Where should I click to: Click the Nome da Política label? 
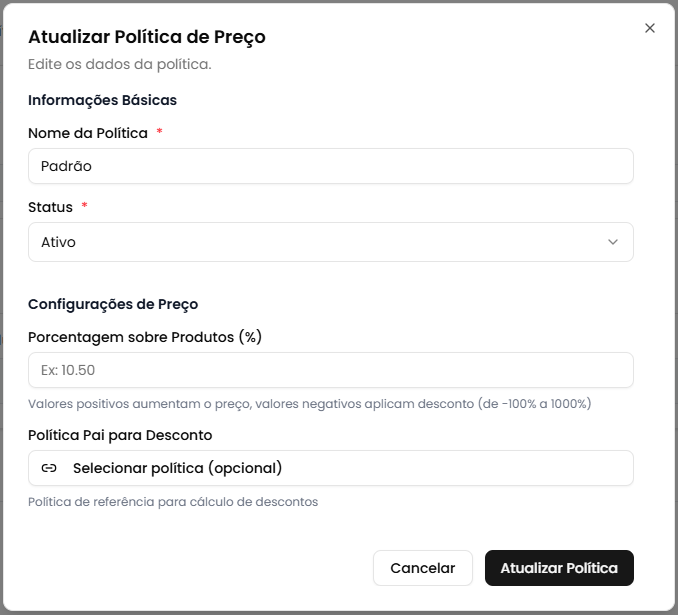click(x=88, y=133)
